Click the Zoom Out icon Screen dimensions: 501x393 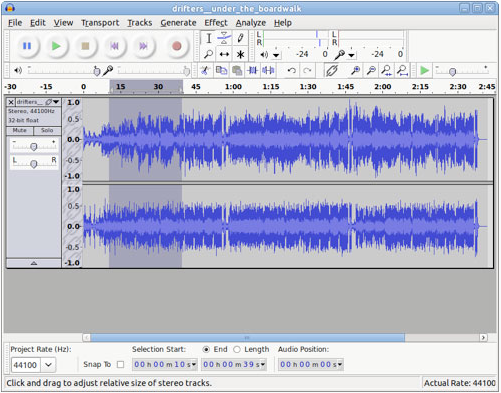coord(371,70)
